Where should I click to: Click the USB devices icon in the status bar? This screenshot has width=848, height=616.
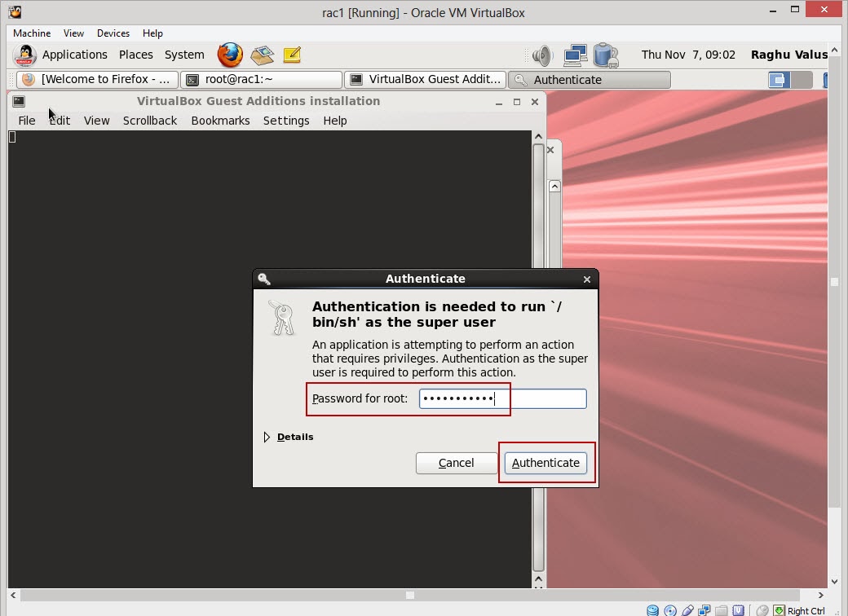[x=687, y=609]
